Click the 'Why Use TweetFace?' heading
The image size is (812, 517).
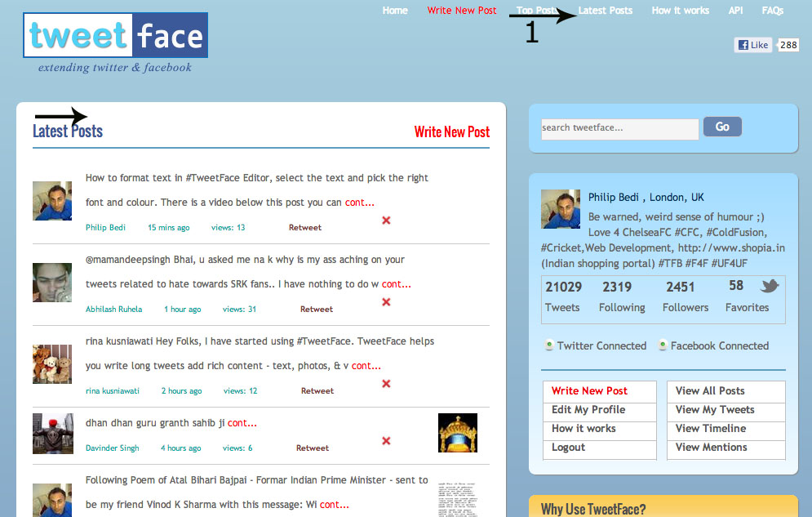coord(593,509)
